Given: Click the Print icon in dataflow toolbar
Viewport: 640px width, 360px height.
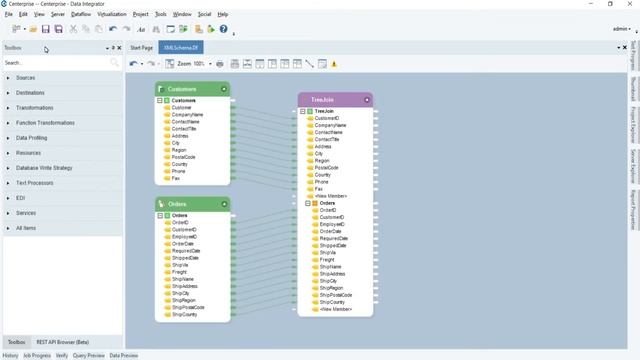Looking at the screenshot, I should (x=220, y=64).
